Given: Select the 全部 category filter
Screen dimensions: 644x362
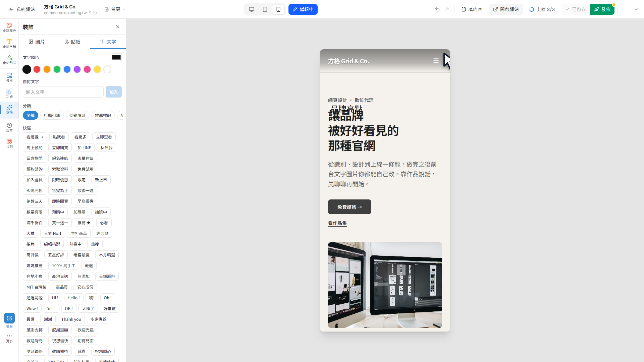Looking at the screenshot, I should 31,115.
